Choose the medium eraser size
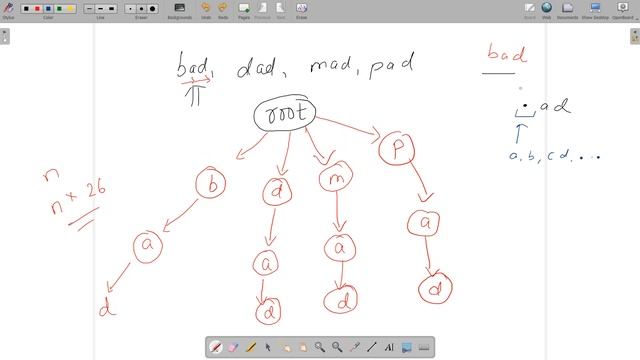The image size is (640, 360). click(x=141, y=9)
